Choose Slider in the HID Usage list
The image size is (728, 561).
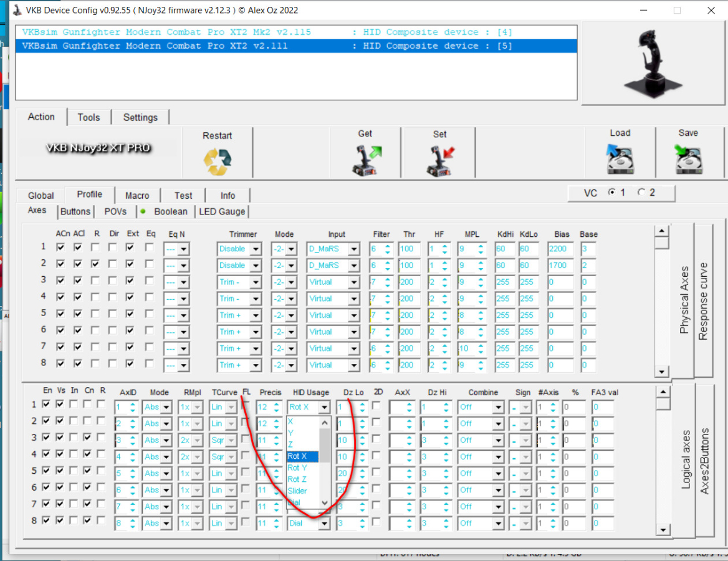coord(302,491)
